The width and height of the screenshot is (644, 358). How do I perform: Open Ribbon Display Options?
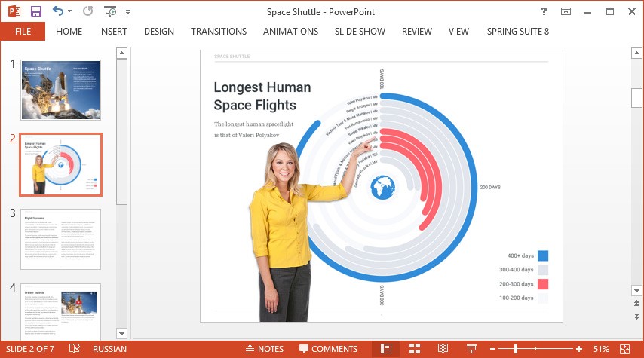(x=566, y=12)
